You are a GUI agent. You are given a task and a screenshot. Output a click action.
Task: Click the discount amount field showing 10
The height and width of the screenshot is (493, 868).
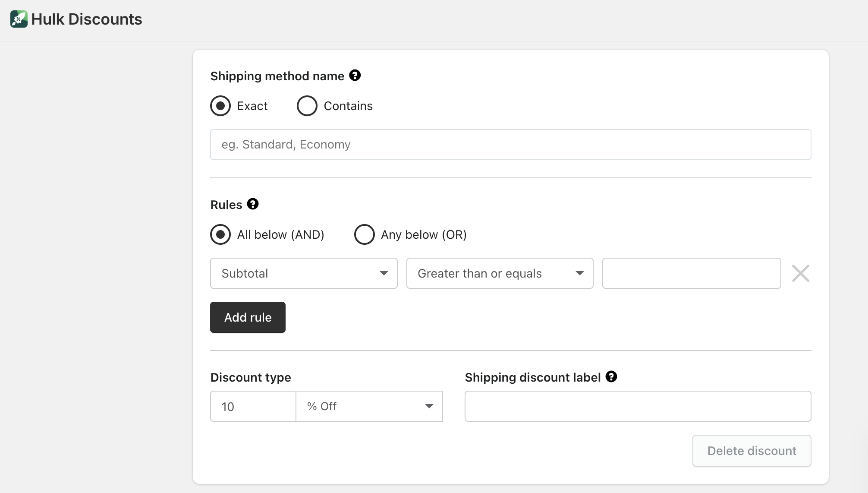[253, 406]
